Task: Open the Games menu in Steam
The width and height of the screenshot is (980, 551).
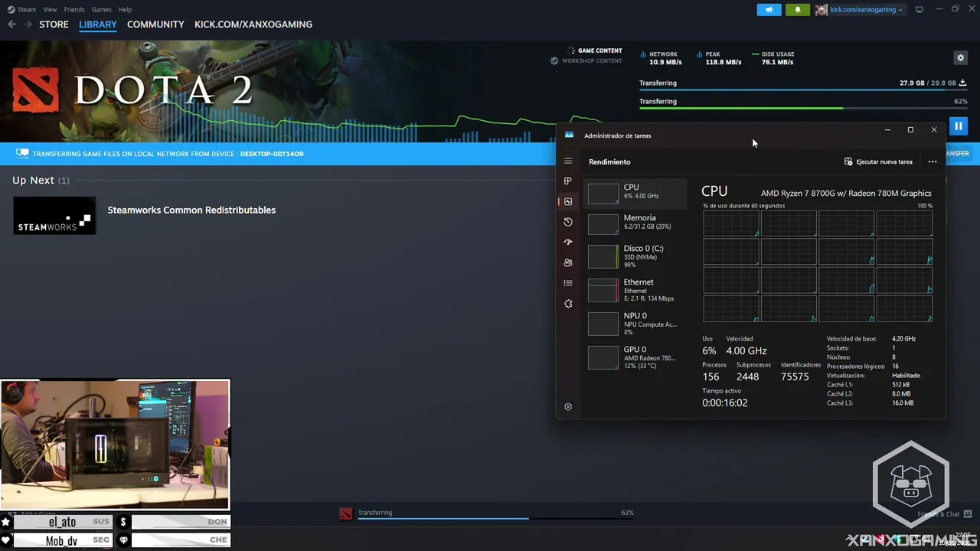Action: pyautogui.click(x=101, y=9)
